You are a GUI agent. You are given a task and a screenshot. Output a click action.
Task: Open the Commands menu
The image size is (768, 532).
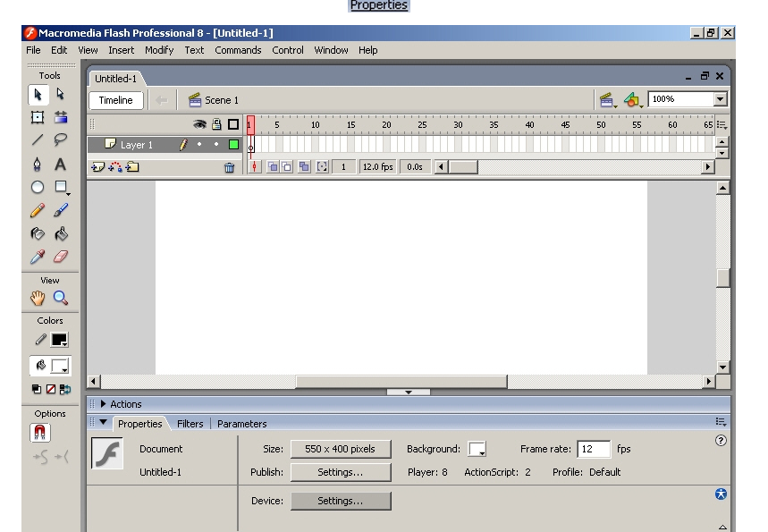tap(238, 50)
